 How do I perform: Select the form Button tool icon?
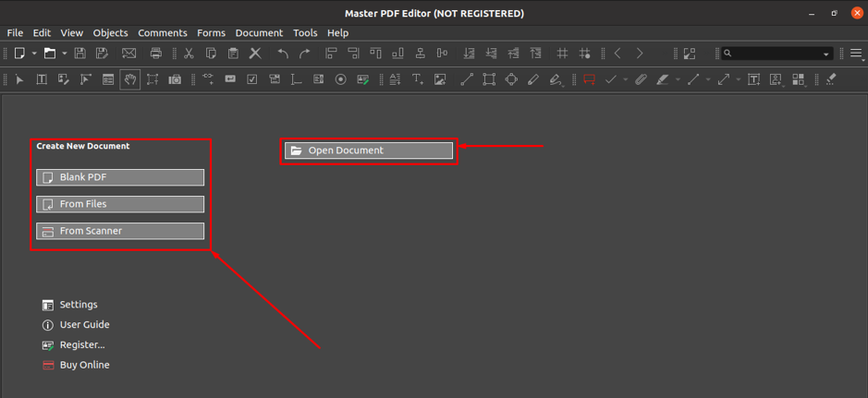(230, 79)
